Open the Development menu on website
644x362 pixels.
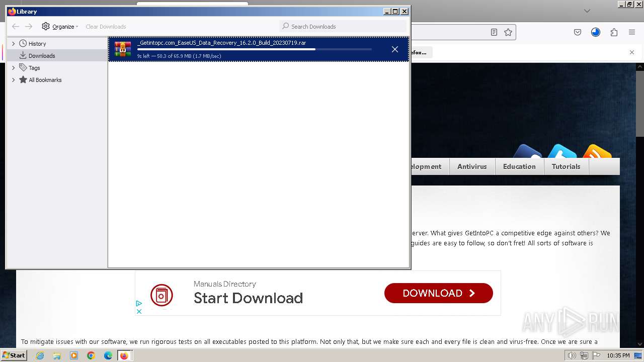point(430,166)
